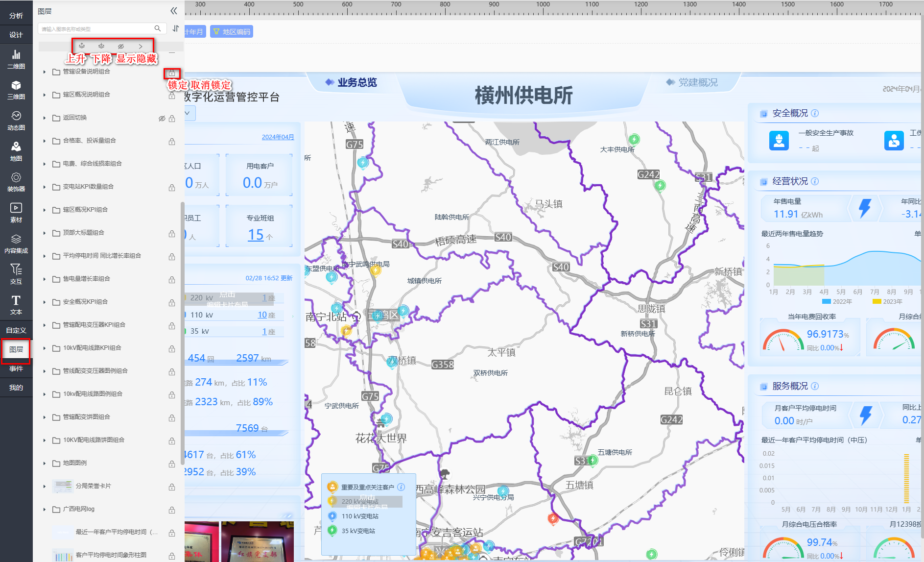Click the layer sort order icon
924x562 pixels.
(176, 28)
